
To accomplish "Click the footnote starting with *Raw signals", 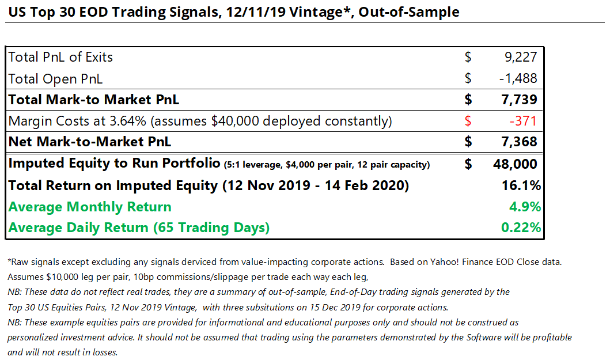I will click(x=285, y=261).
